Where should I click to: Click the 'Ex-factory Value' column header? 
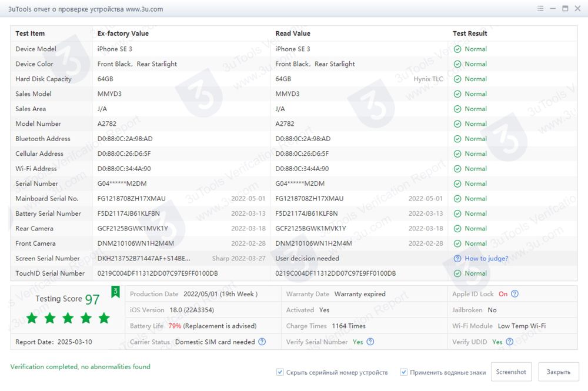pyautogui.click(x=123, y=34)
